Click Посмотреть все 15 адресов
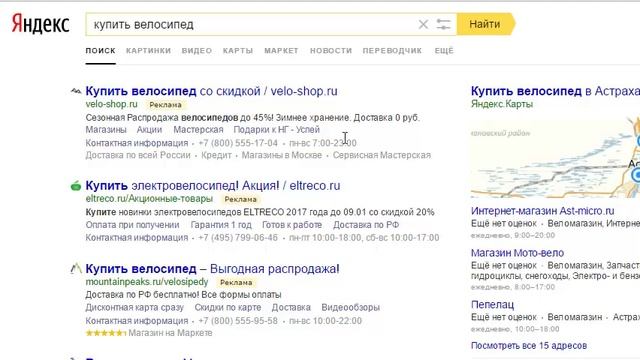This screenshot has width=640, height=360. (x=529, y=346)
